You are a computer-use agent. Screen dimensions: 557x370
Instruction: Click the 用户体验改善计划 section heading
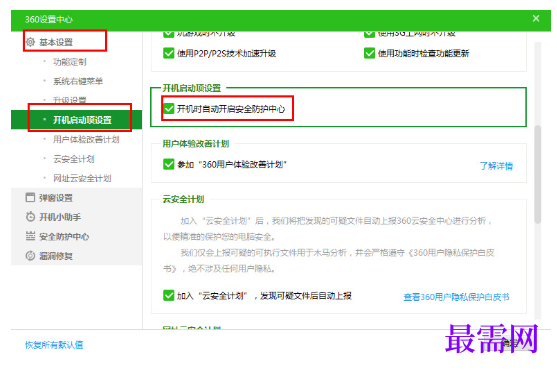196,143
